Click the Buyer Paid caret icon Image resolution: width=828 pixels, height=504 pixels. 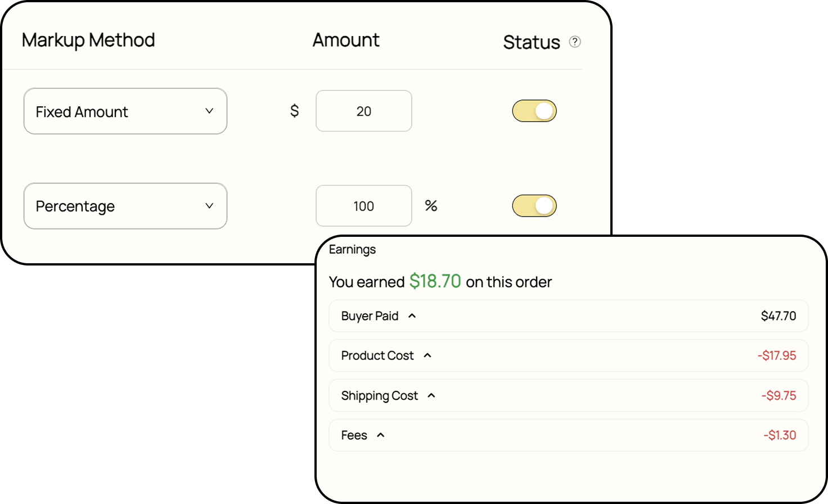[x=412, y=316]
